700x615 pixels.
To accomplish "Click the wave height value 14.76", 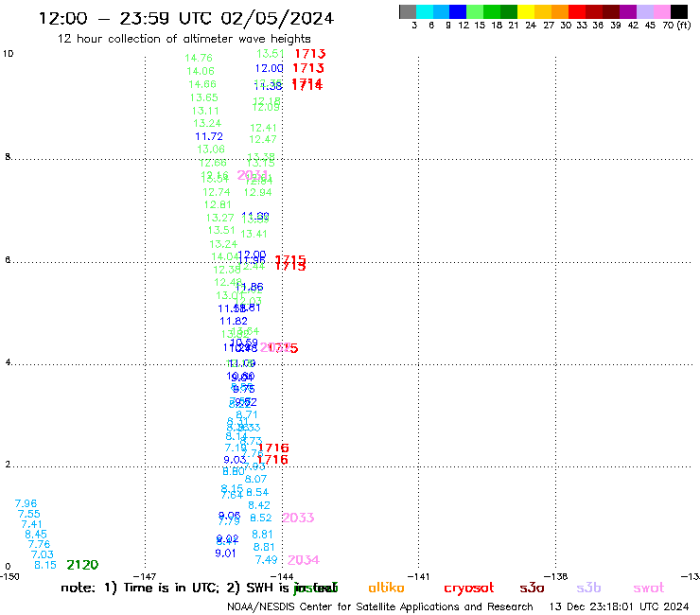I will tap(199, 58).
